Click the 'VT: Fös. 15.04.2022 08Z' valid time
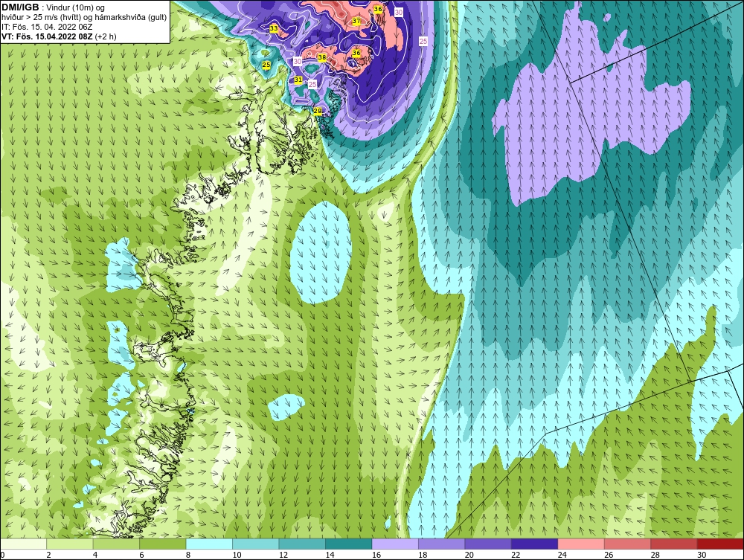The height and width of the screenshot is (560, 744). (x=47, y=36)
